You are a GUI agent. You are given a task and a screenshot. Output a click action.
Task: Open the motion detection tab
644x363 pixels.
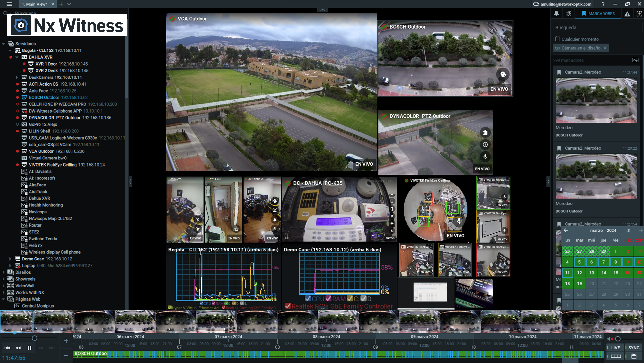click(568, 14)
